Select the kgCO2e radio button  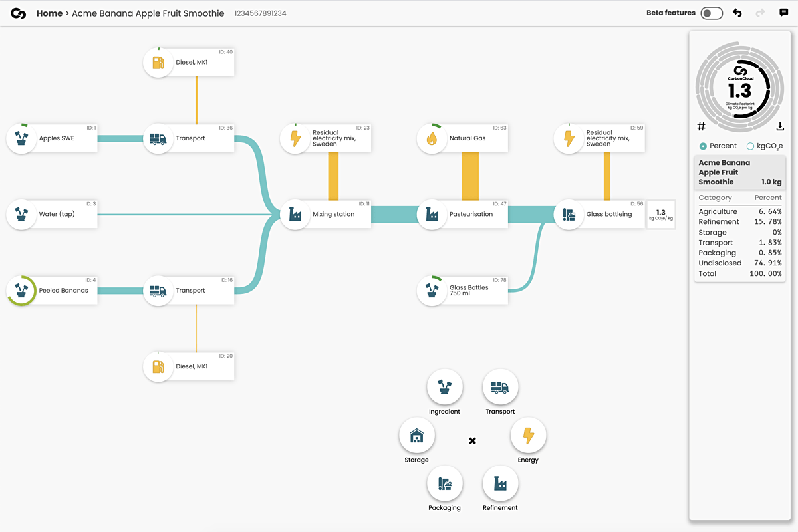(751, 146)
